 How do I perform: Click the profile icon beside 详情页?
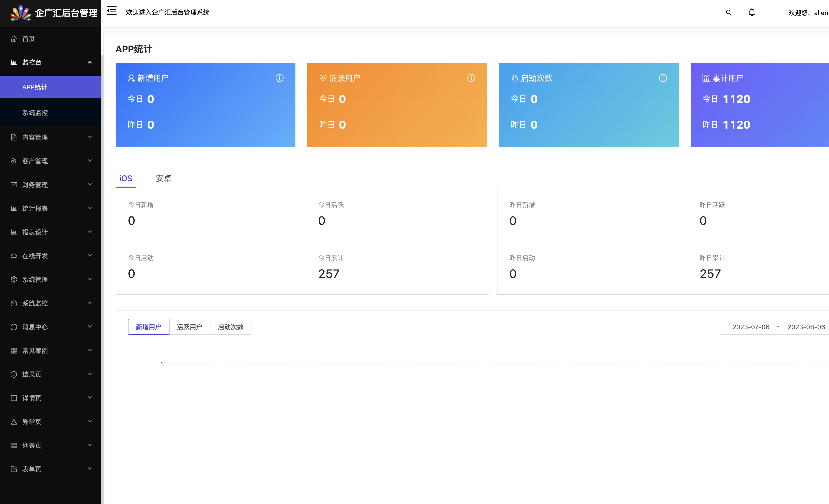(14, 398)
